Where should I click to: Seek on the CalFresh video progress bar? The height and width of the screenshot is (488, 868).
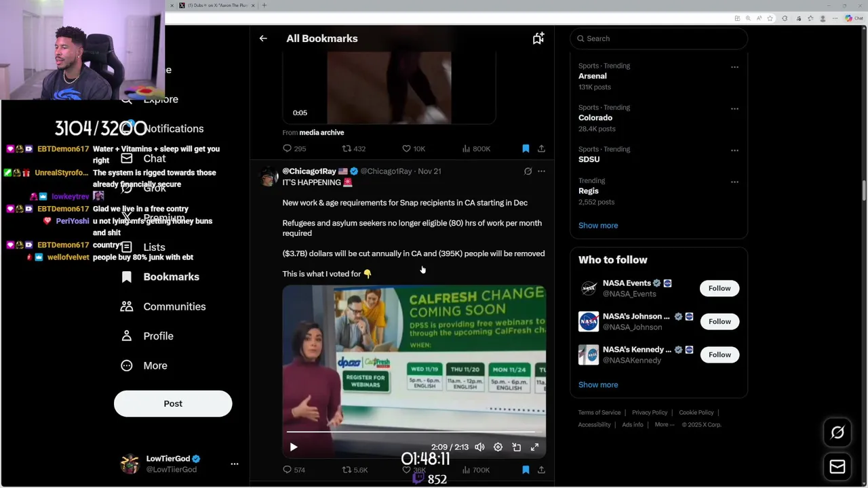point(414,431)
